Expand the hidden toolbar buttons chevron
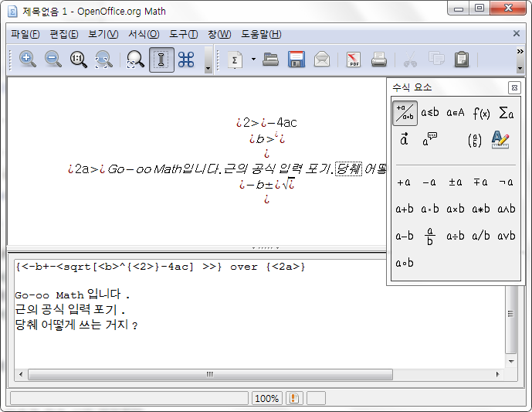532x412 pixels. point(520,51)
